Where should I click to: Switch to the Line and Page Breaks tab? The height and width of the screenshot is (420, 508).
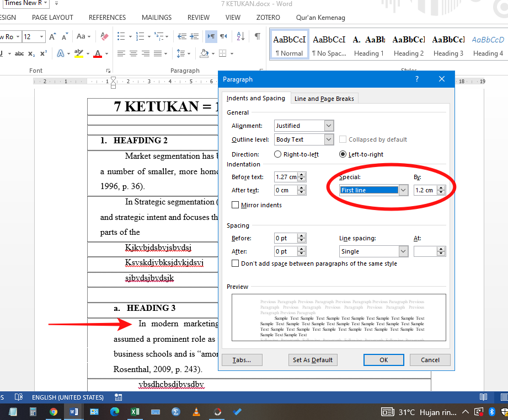324,98
